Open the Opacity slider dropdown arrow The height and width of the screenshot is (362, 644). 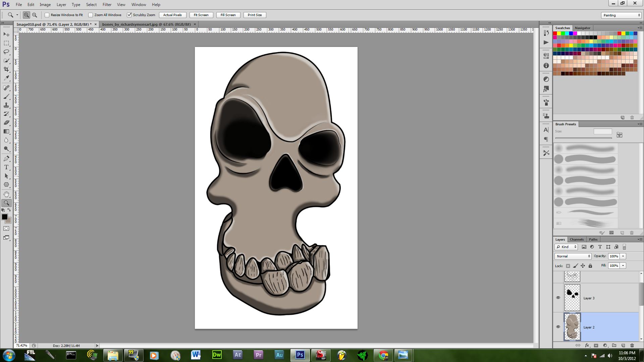click(x=623, y=256)
